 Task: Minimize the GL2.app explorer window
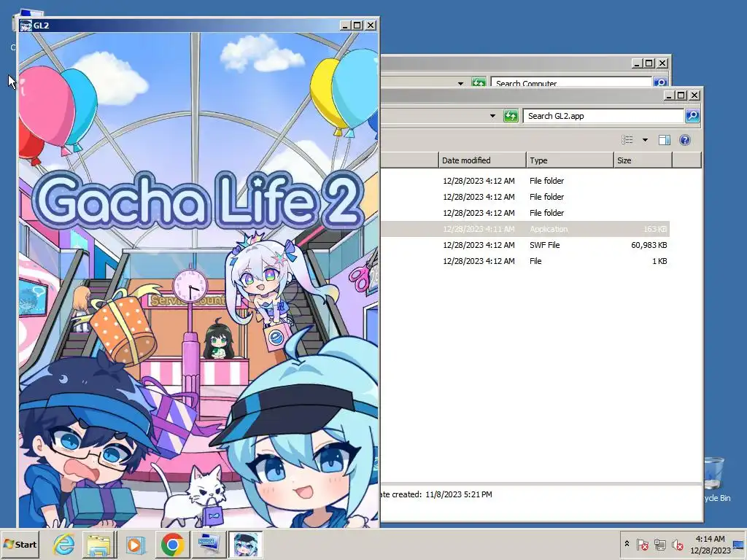669,96
